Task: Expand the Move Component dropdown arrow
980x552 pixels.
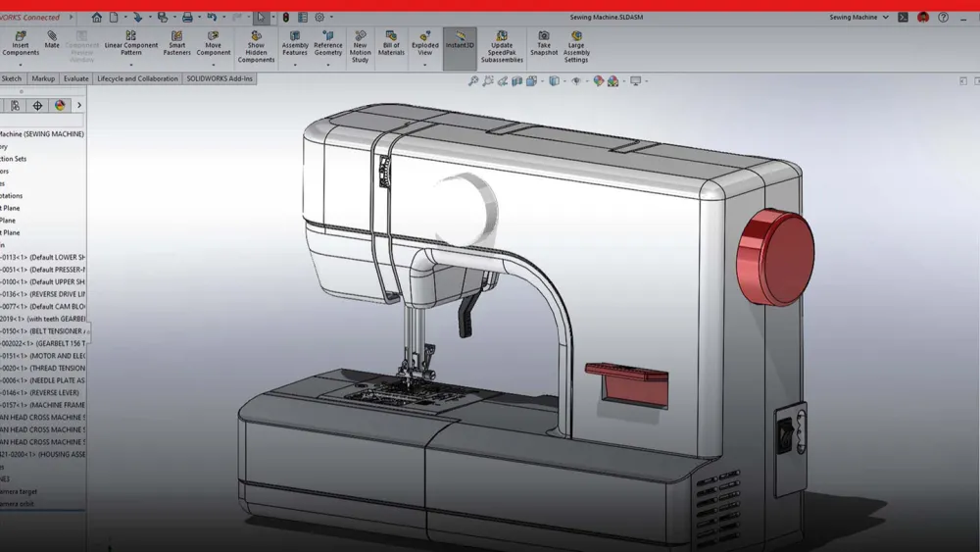Action: click(213, 65)
